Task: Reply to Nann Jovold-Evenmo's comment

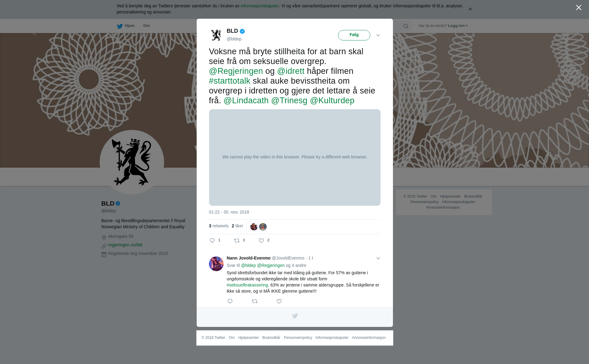Action: click(x=230, y=301)
